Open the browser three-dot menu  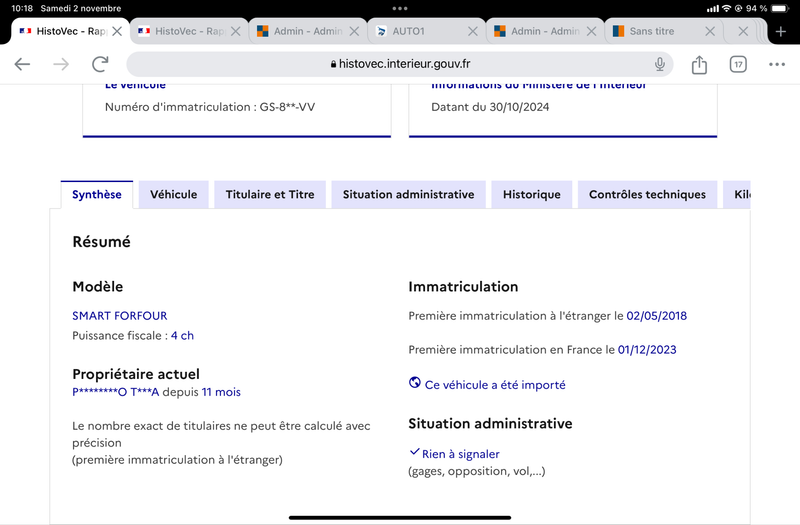pos(777,64)
